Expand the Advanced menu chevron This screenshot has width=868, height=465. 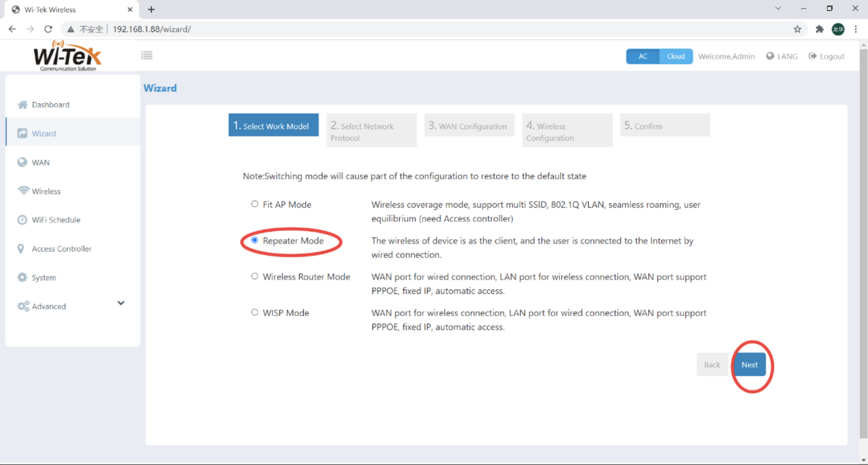point(121,303)
